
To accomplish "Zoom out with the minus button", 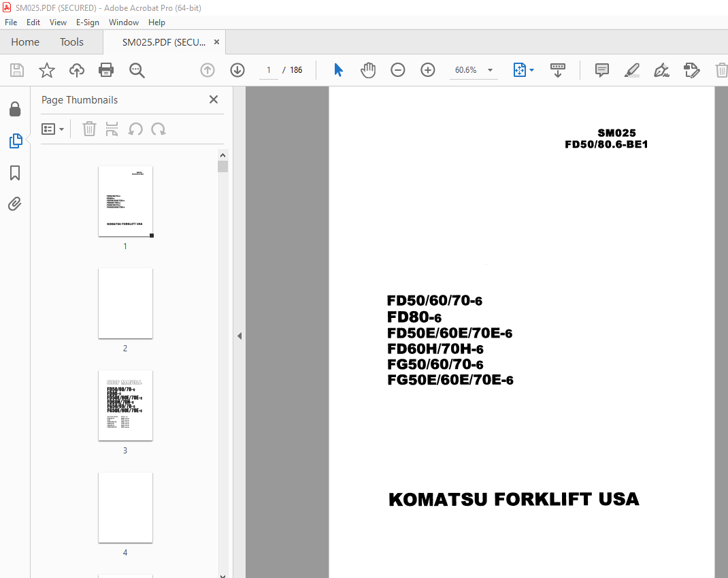I will [398, 70].
